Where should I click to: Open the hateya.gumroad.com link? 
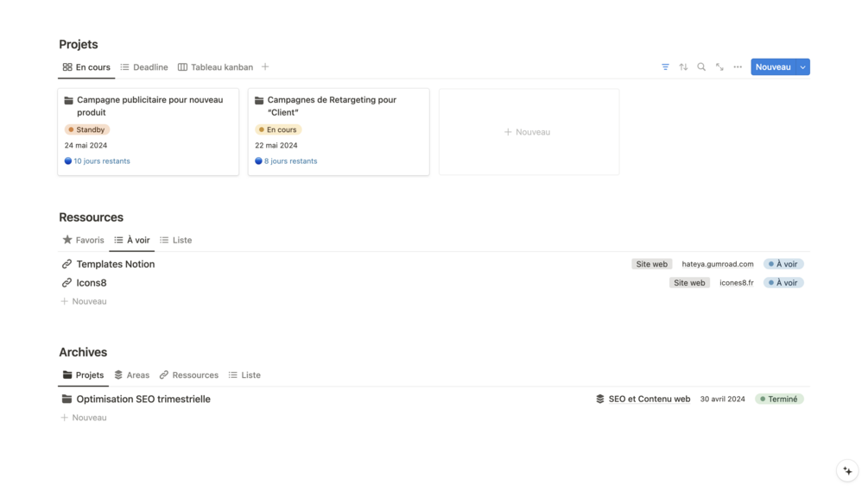pos(718,264)
